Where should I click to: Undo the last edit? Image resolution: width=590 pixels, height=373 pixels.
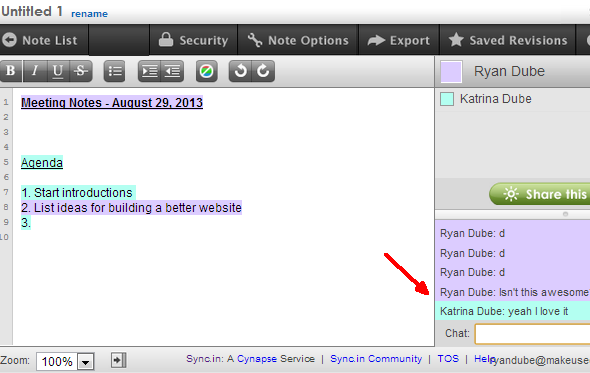click(240, 71)
